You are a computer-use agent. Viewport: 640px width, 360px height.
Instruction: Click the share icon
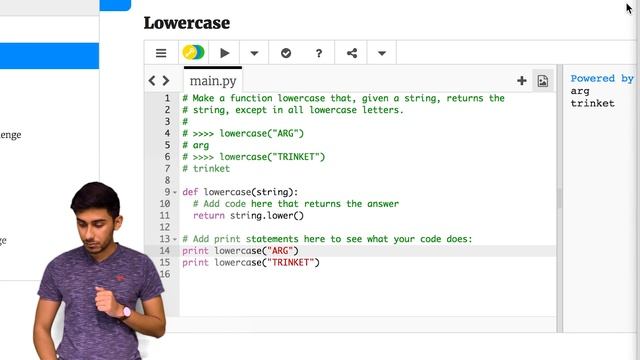351,53
